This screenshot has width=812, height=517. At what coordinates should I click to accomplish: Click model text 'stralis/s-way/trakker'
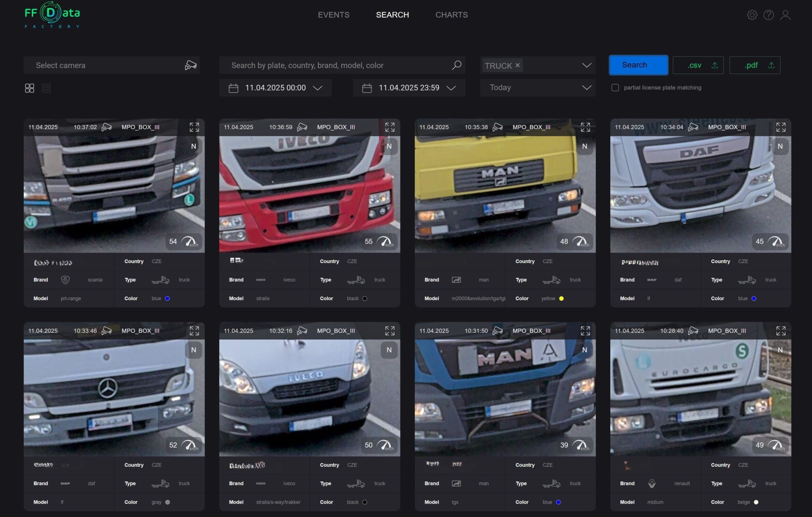click(278, 502)
